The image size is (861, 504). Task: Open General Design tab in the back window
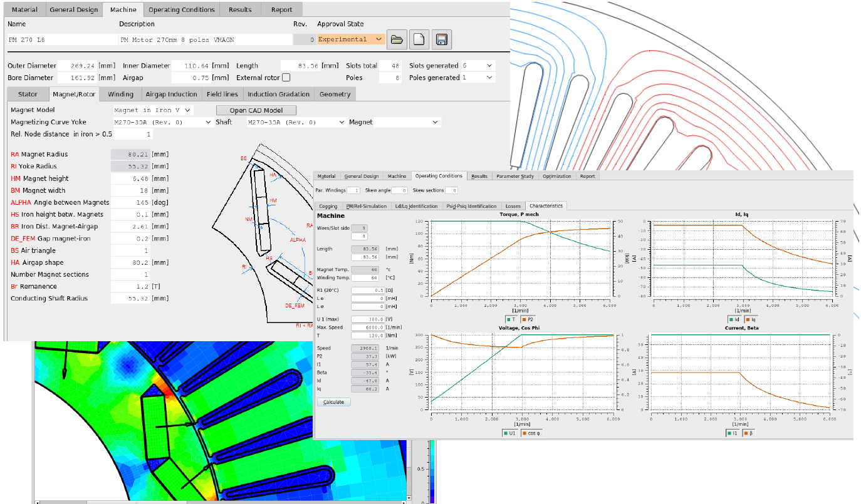73,9
